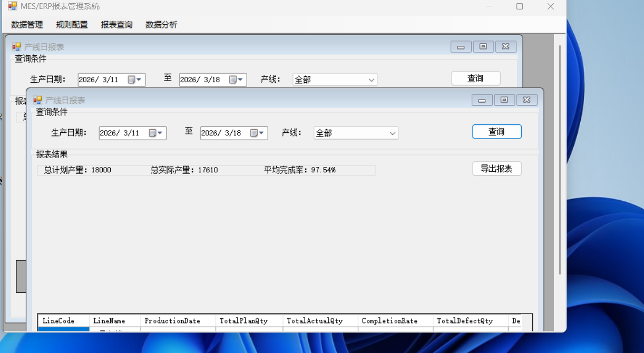Expand the 产线 combo box in back window

tap(372, 80)
